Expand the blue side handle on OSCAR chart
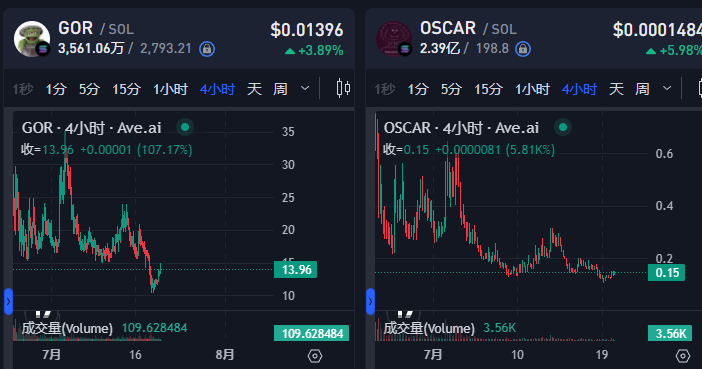This screenshot has height=369, width=702. pyautogui.click(x=370, y=301)
